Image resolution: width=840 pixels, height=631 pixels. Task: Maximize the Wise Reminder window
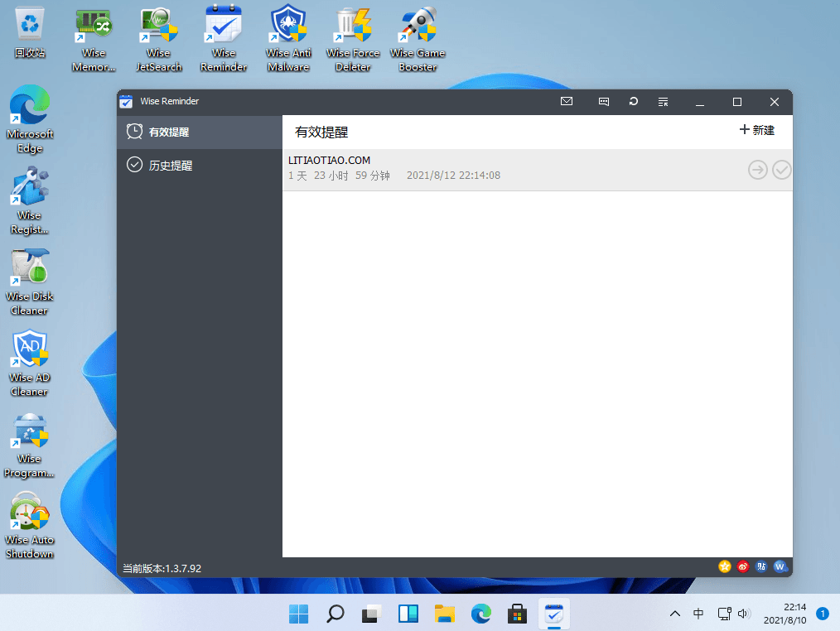tap(737, 102)
